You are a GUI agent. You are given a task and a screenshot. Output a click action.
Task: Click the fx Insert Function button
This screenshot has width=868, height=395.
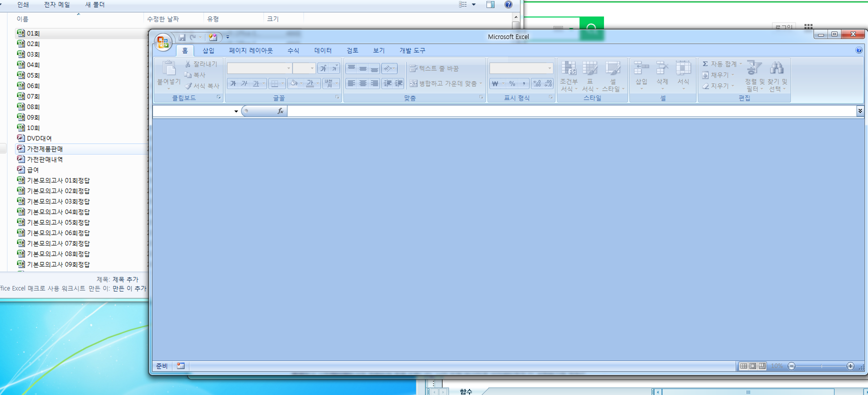pyautogui.click(x=280, y=111)
